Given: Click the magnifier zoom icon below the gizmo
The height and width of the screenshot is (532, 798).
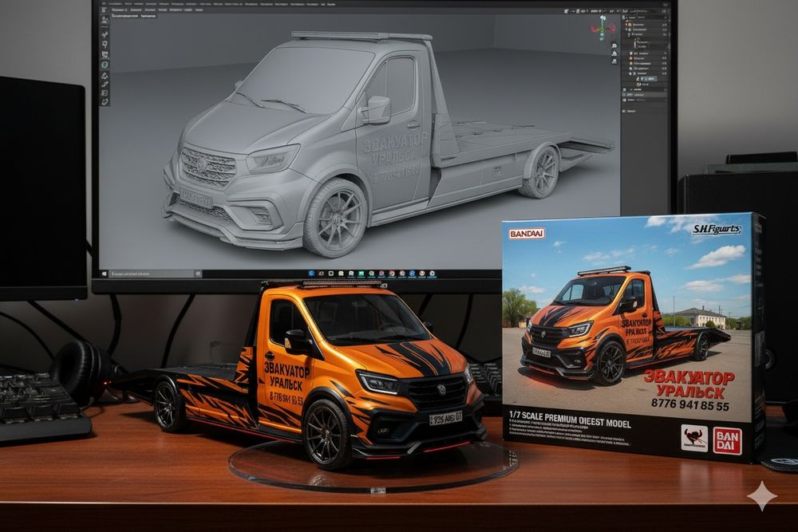Looking at the screenshot, I should [x=614, y=45].
